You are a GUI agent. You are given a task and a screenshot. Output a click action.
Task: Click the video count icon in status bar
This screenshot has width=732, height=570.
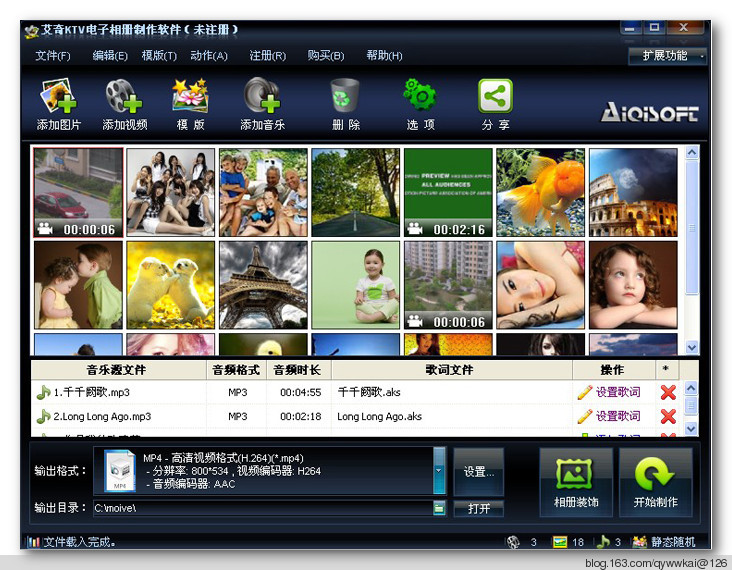513,542
